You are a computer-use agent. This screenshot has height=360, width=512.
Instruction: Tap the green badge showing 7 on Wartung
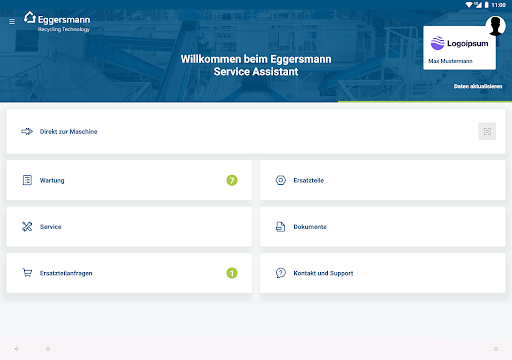pyautogui.click(x=232, y=180)
